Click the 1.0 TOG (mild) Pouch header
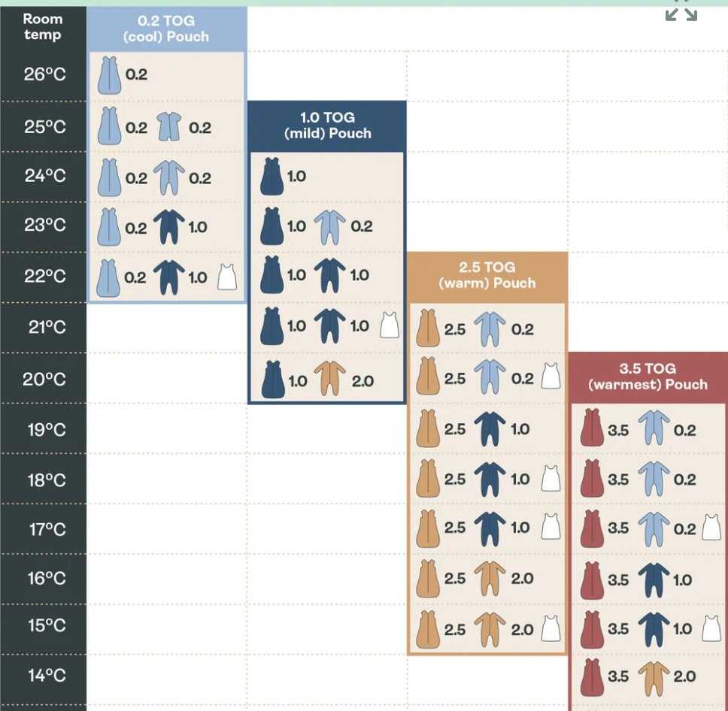Viewport: 728px width, 711px height. 327,126
